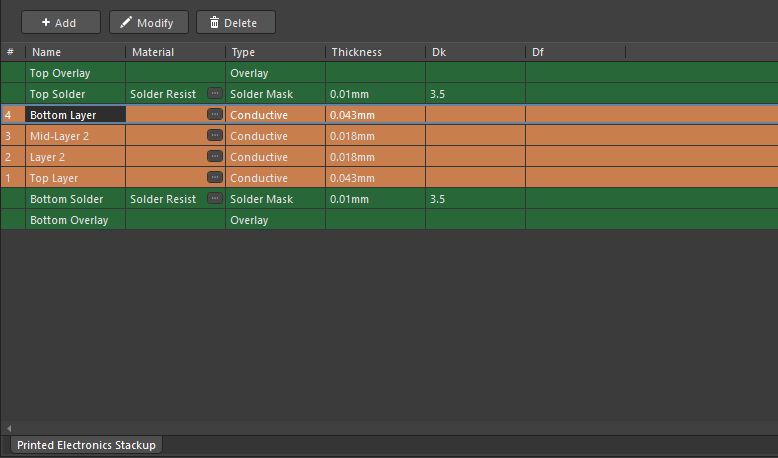Switch to Printed Electronics Stackup tab
Screen dimensions: 778x458
pos(86,445)
